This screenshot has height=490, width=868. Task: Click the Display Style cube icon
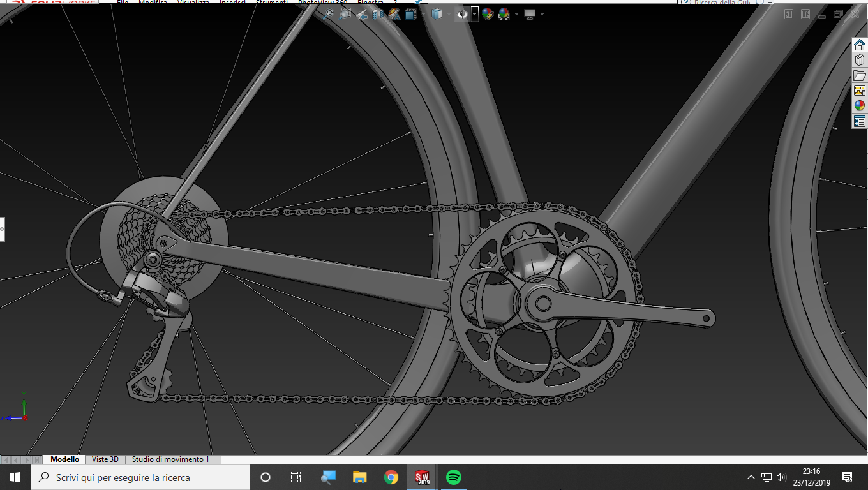click(437, 13)
